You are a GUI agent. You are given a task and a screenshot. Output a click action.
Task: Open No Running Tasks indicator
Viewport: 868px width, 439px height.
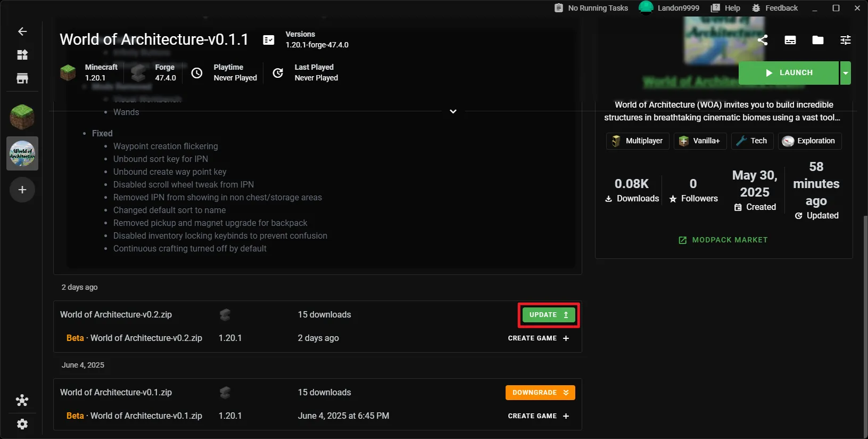(591, 8)
